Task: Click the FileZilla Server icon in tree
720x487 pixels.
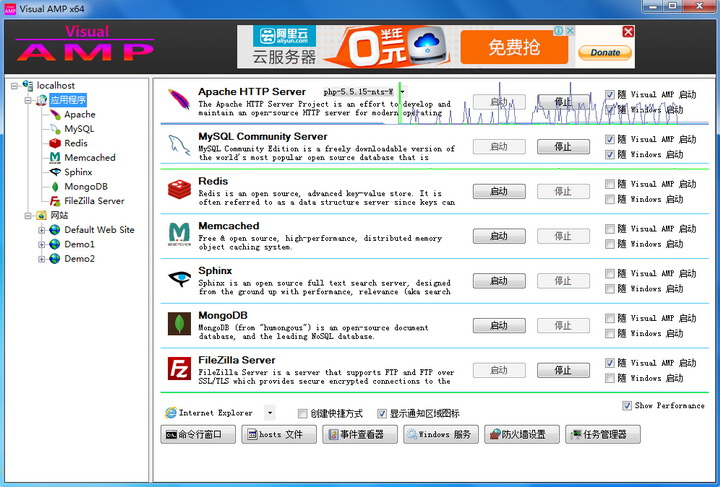Action: pyautogui.click(x=55, y=201)
